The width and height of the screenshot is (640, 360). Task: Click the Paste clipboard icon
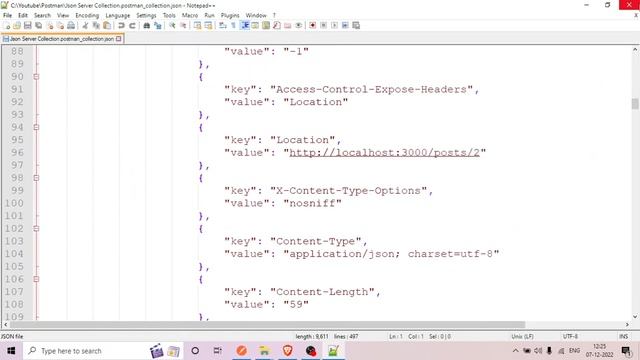[x=107, y=25]
